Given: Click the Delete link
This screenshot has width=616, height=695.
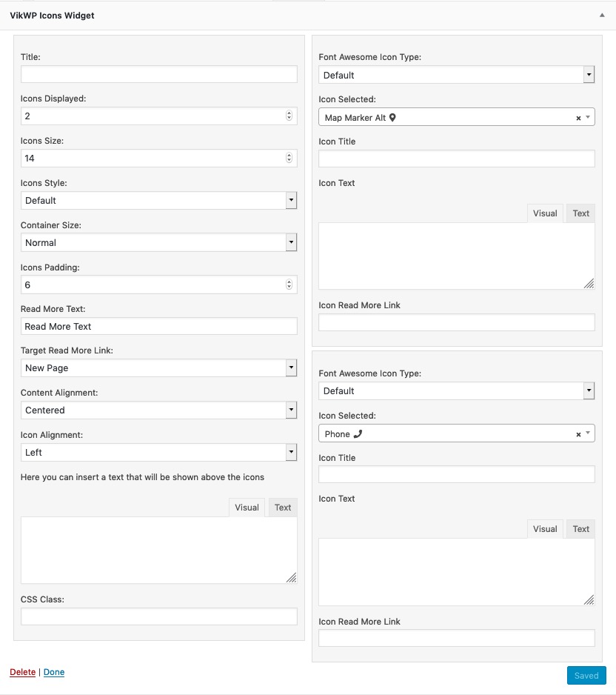Looking at the screenshot, I should point(22,672).
